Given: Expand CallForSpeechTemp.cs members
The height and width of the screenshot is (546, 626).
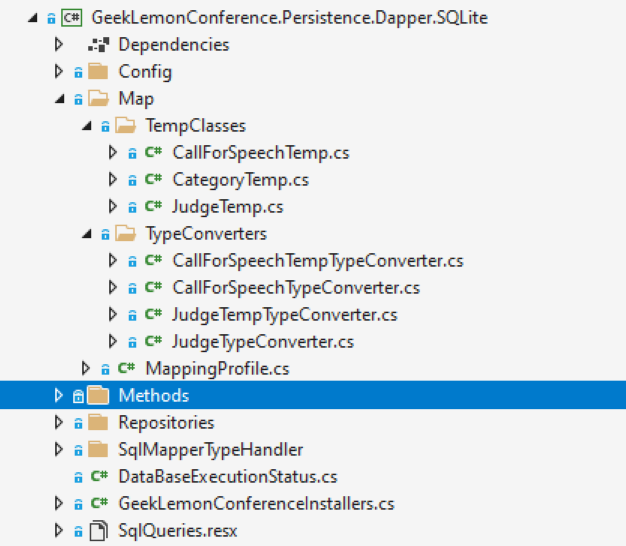Looking at the screenshot, I should (x=113, y=152).
